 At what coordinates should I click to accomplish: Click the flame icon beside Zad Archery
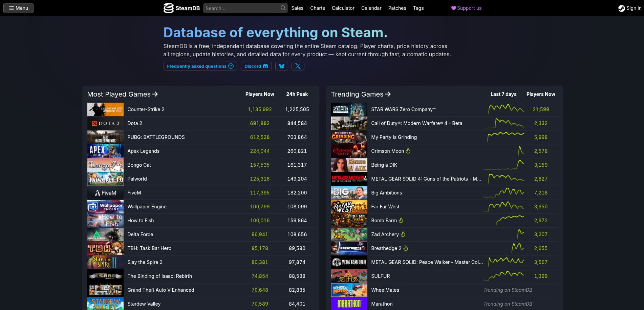click(403, 234)
